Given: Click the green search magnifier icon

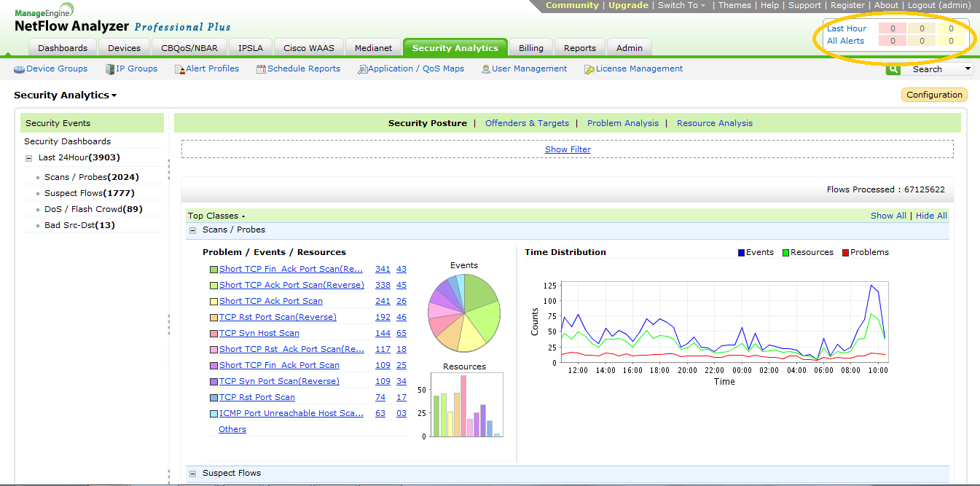Looking at the screenshot, I should coord(893,69).
